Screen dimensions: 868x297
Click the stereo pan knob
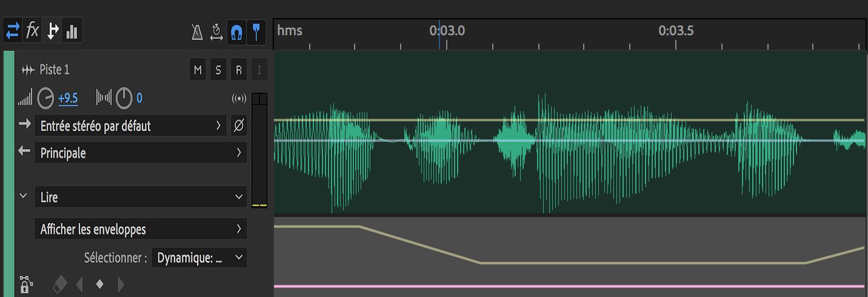124,98
